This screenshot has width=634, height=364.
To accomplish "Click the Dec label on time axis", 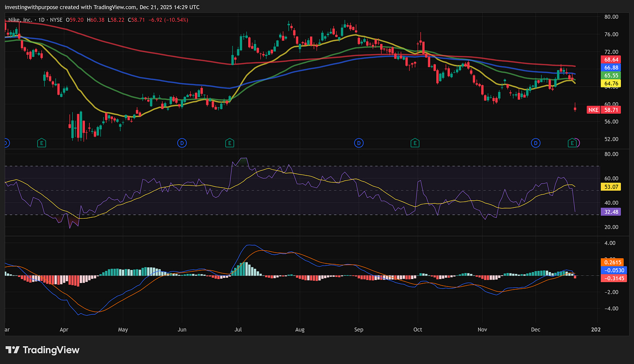I will 536,330.
